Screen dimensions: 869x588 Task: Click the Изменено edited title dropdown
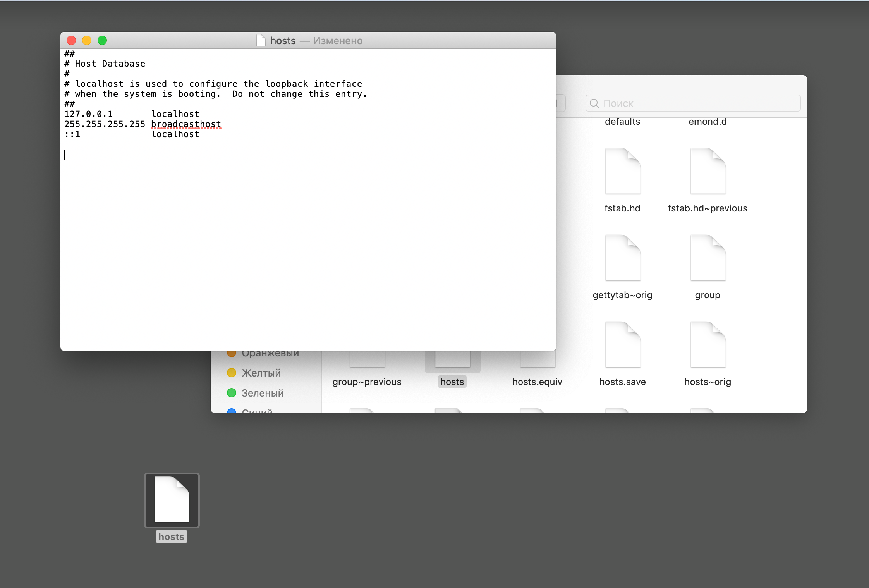point(338,41)
